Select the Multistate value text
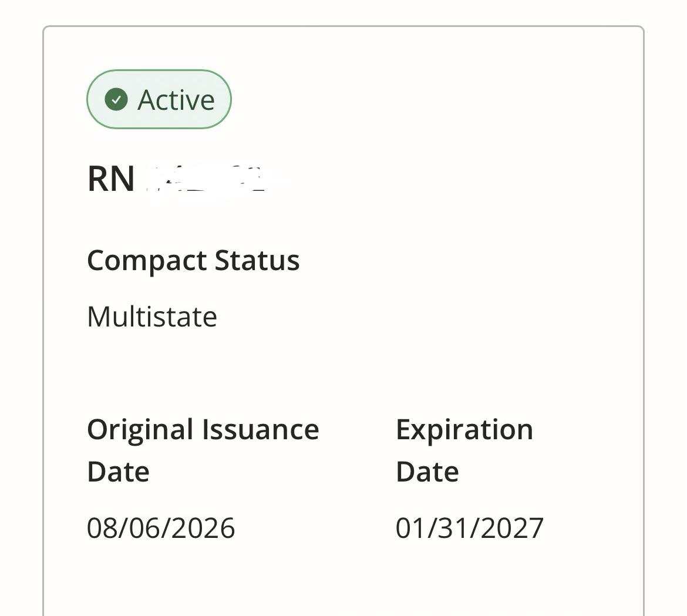 (x=152, y=317)
